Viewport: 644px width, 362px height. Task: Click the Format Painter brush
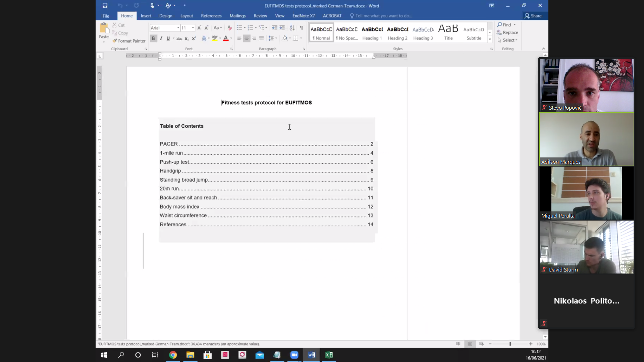coord(115,41)
